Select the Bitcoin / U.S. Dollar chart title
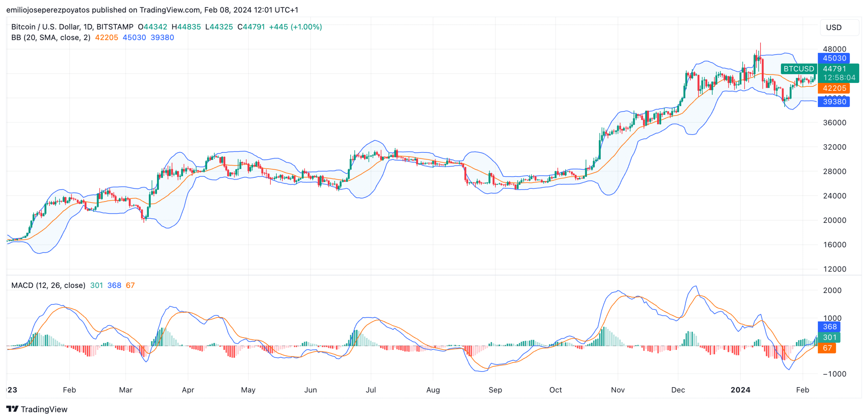Screen dimensions: 868x420 pyautogui.click(x=72, y=27)
